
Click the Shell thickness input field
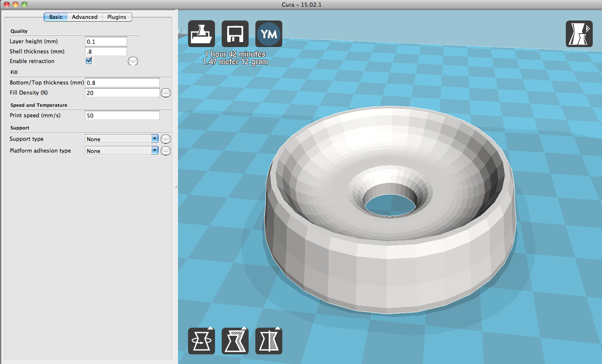coord(106,51)
